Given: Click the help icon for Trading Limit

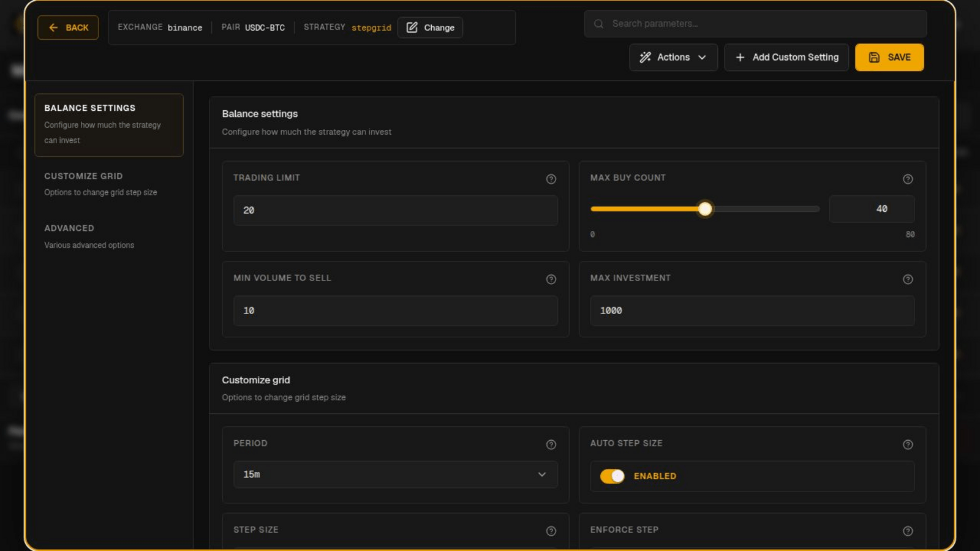Looking at the screenshot, I should [x=551, y=179].
